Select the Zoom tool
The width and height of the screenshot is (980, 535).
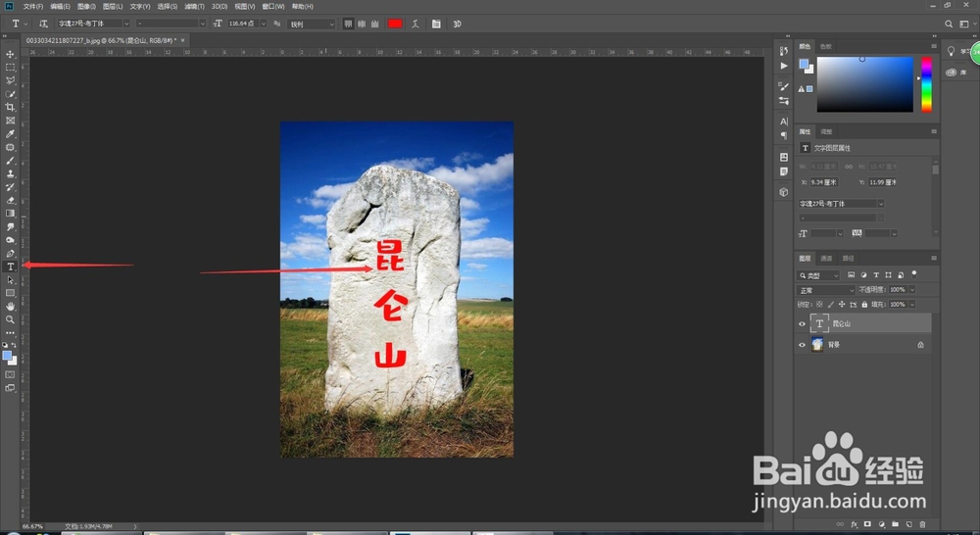tap(10, 319)
